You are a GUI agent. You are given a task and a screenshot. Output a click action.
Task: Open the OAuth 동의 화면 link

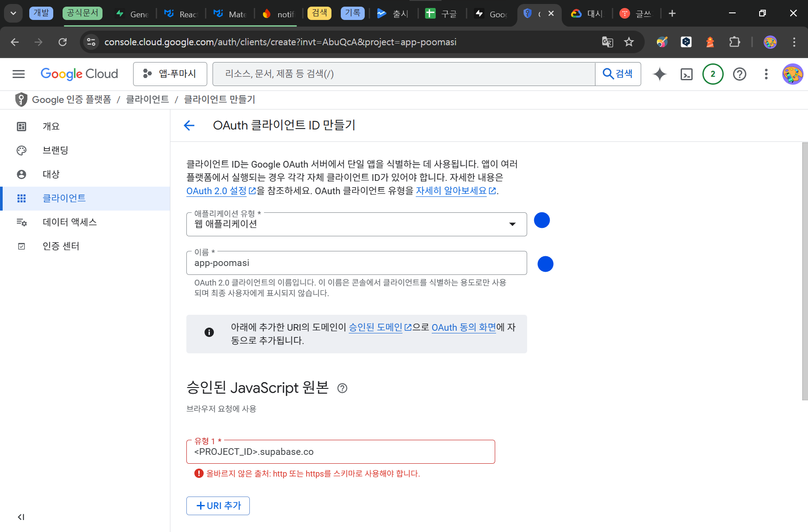(x=464, y=328)
